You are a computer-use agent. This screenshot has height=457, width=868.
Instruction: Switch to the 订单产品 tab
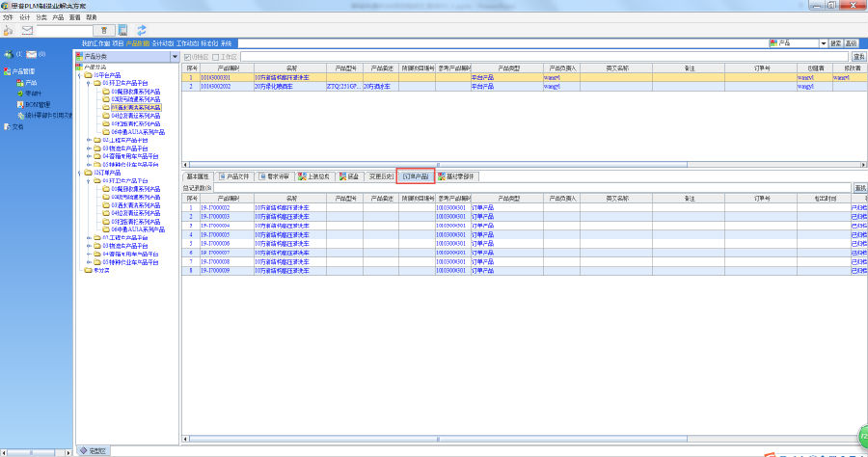pos(415,176)
